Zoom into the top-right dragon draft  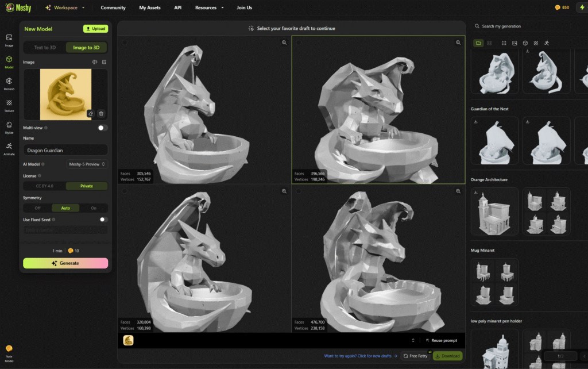click(458, 43)
